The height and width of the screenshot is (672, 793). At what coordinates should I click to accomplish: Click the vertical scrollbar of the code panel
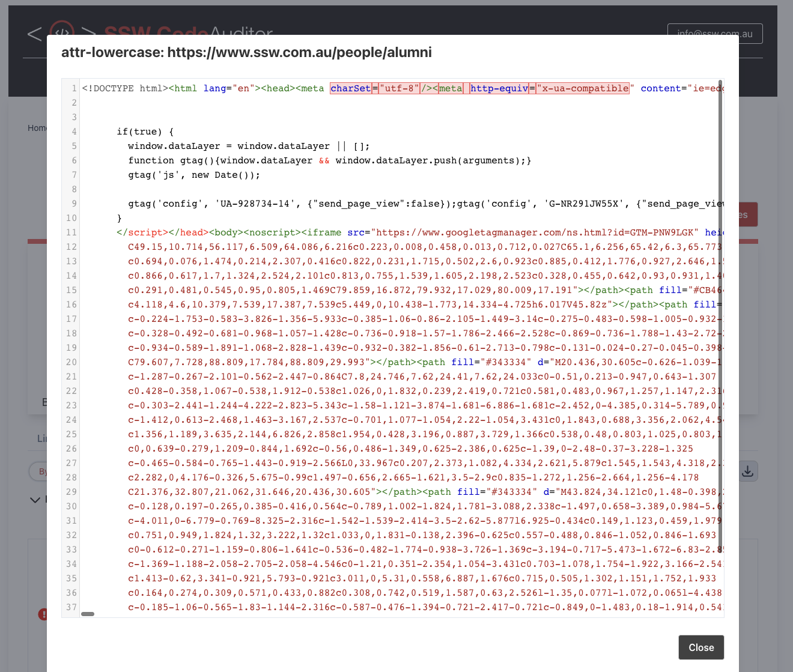click(720, 240)
